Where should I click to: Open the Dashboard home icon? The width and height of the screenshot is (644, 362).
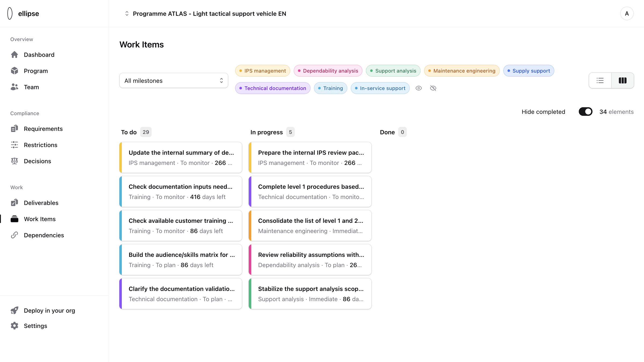tap(14, 55)
